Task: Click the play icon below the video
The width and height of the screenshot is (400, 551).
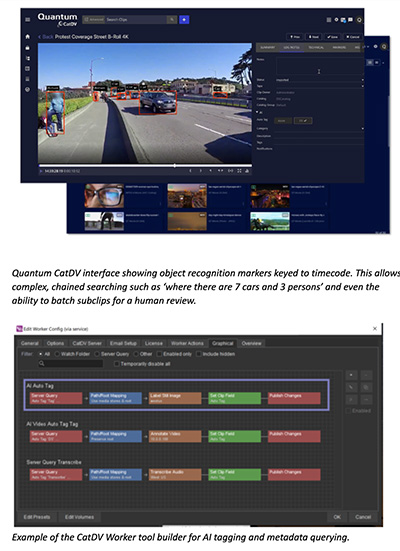Action: (x=41, y=171)
